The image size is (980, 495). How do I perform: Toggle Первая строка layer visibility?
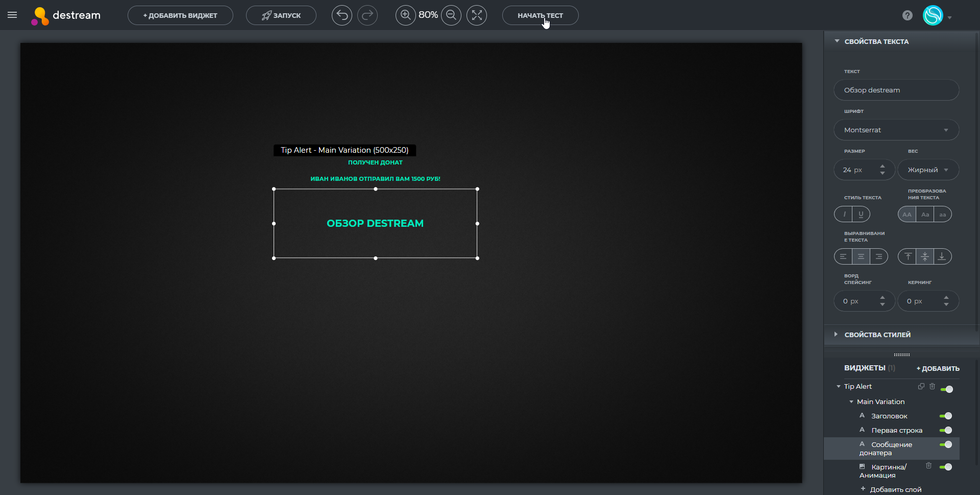[946, 430]
